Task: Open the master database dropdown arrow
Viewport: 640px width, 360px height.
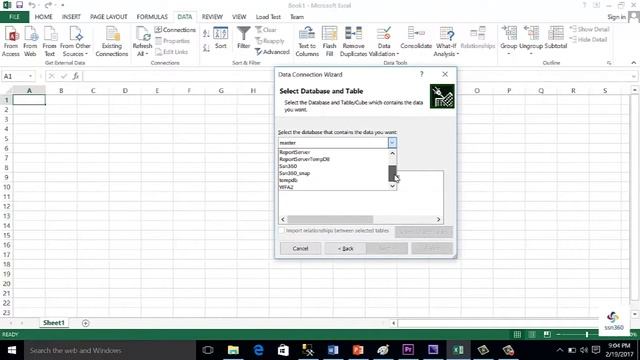Action: [392, 142]
